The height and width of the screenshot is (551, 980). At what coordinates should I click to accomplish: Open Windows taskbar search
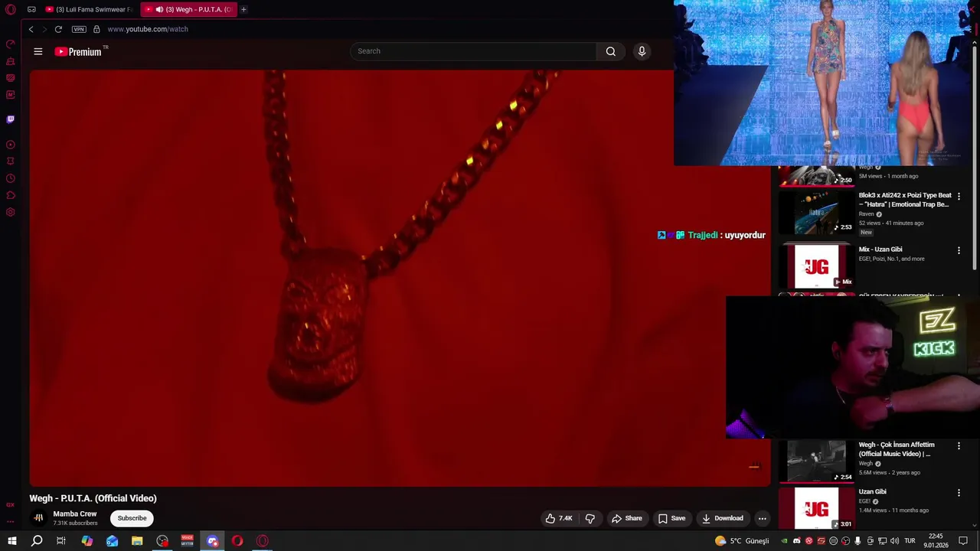pos(37,541)
